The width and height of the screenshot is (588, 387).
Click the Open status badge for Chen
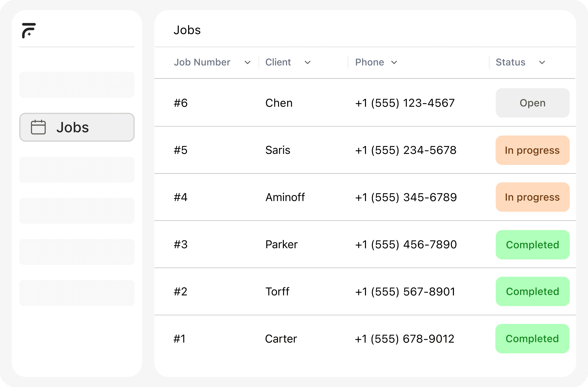click(x=532, y=103)
